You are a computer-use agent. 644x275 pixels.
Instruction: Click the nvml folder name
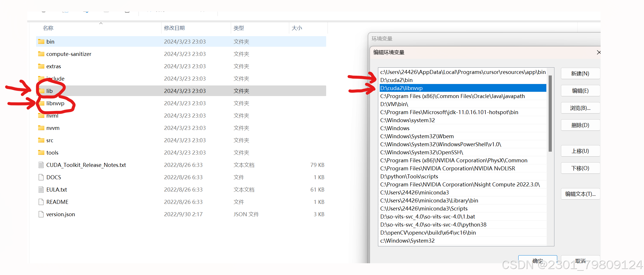tap(52, 116)
